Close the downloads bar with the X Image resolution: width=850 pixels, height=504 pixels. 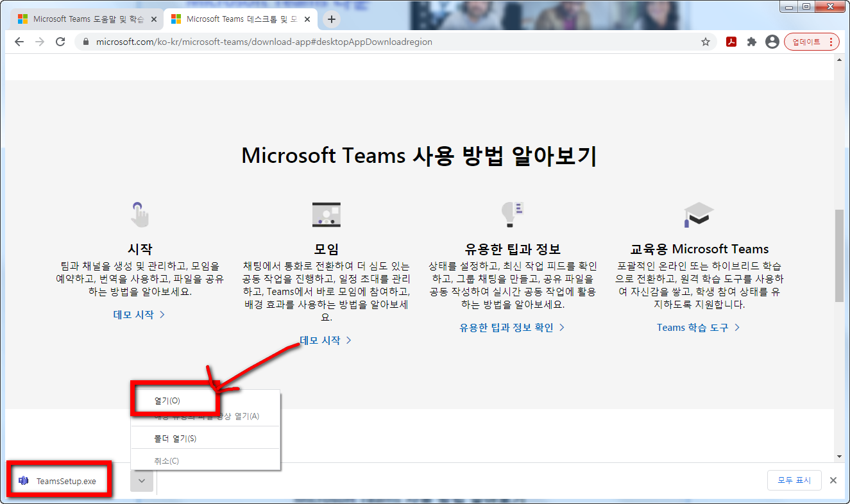pos(833,480)
